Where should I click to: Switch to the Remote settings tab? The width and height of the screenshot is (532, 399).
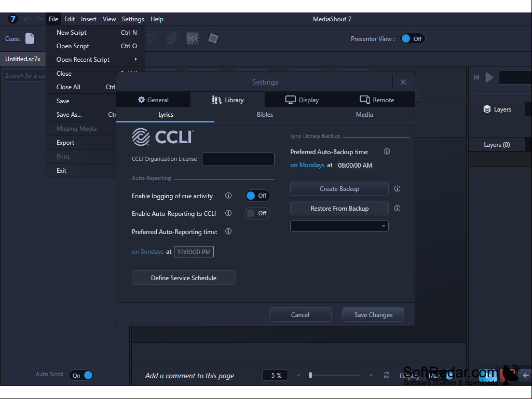coord(377,100)
